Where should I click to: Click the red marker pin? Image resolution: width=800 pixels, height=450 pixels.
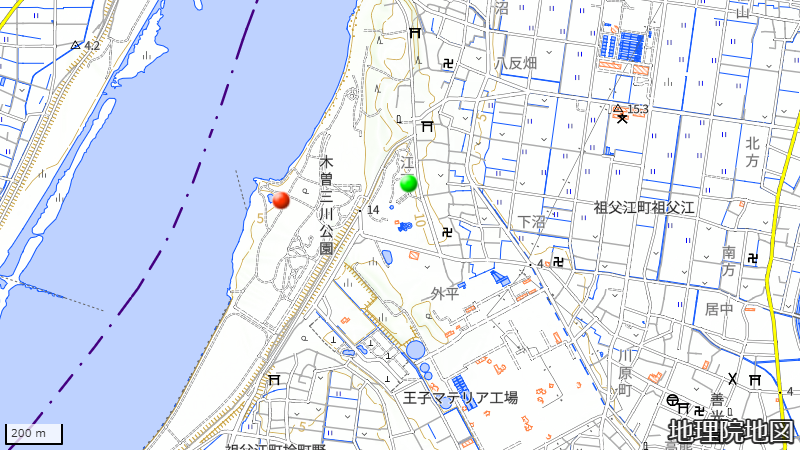281,200
